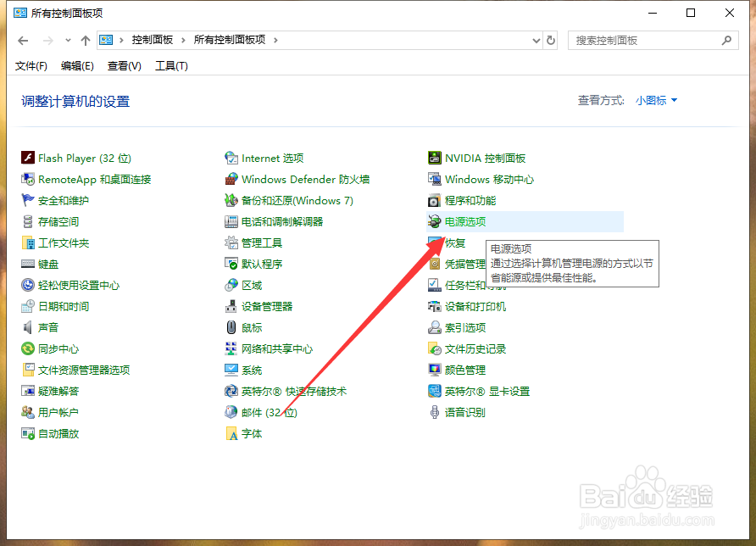This screenshot has width=756, height=546.
Task: Click the 键盘 keyboard icon
Action: coord(28,264)
